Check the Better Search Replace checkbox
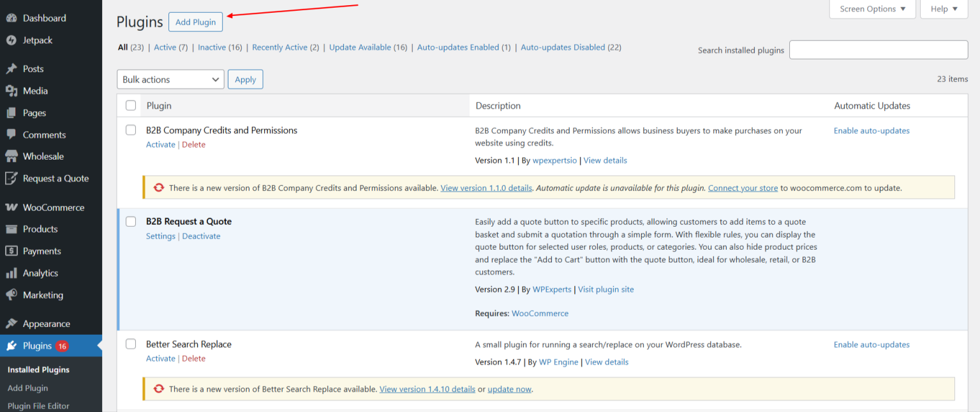 tap(131, 344)
